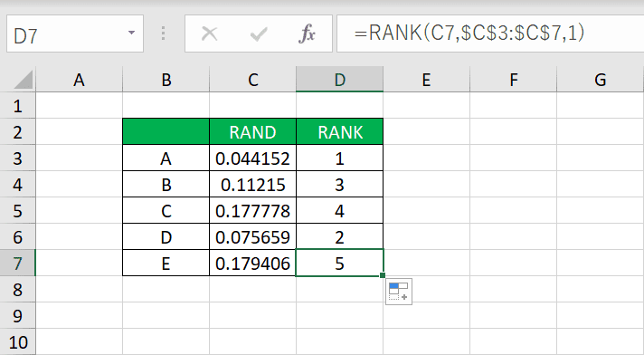
Task: Click the cell with value 0.044152
Action: [x=252, y=158]
